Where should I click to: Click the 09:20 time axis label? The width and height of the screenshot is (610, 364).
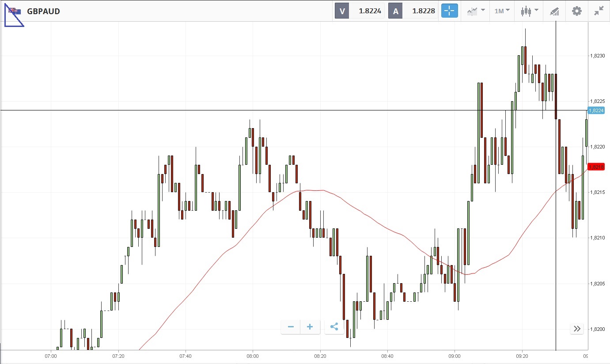(522, 356)
